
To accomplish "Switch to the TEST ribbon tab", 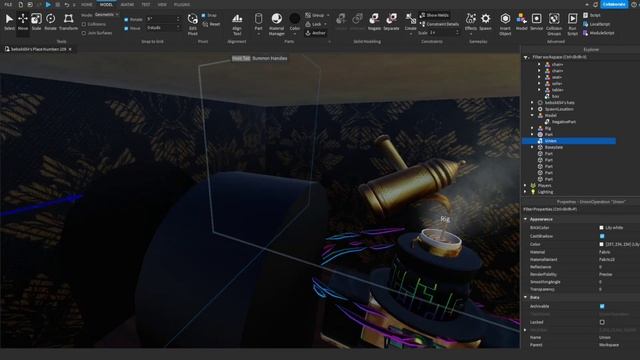I will pos(146,4).
